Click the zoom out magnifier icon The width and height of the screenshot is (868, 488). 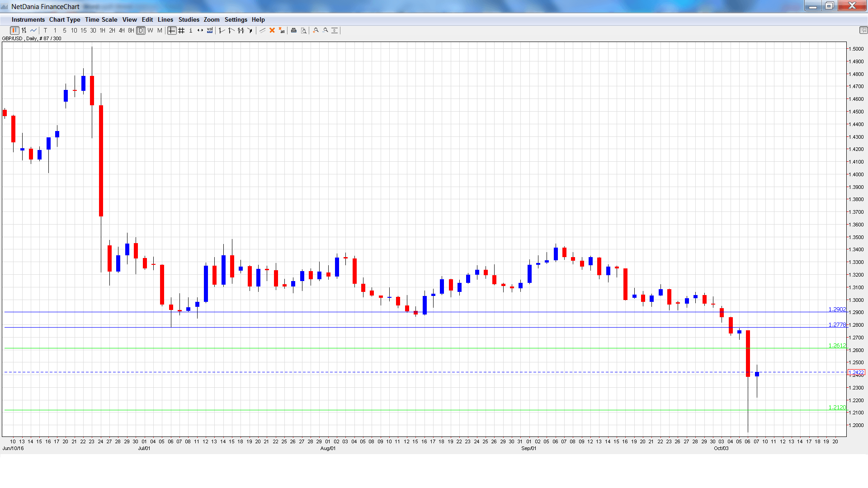325,30
